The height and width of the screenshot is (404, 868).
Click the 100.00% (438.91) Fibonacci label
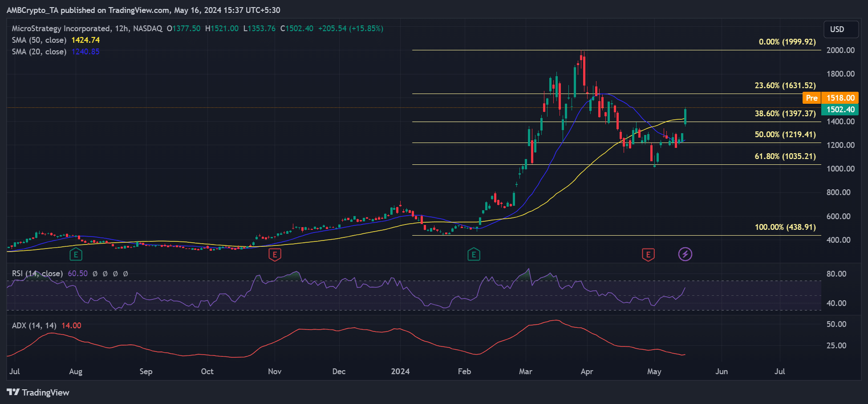(x=785, y=227)
